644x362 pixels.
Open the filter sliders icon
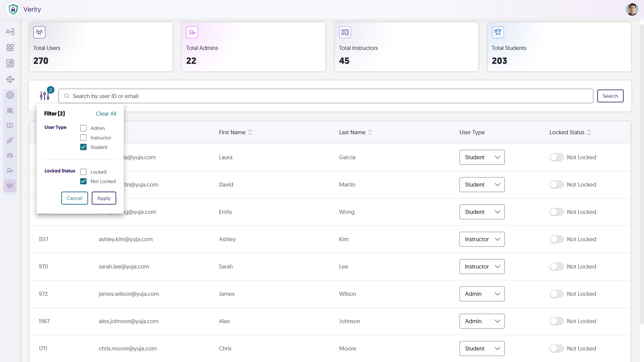pos(45,96)
